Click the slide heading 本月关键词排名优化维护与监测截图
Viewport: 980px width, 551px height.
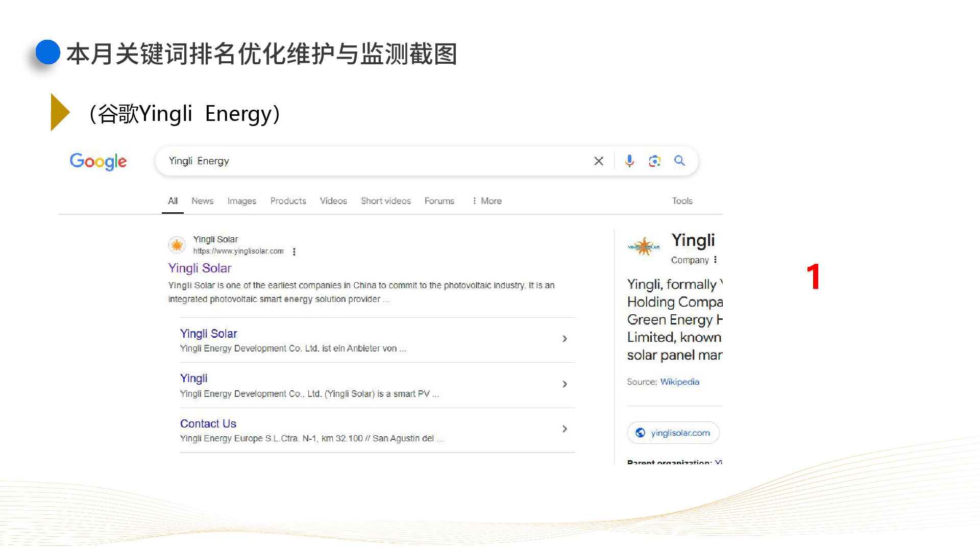tap(262, 54)
